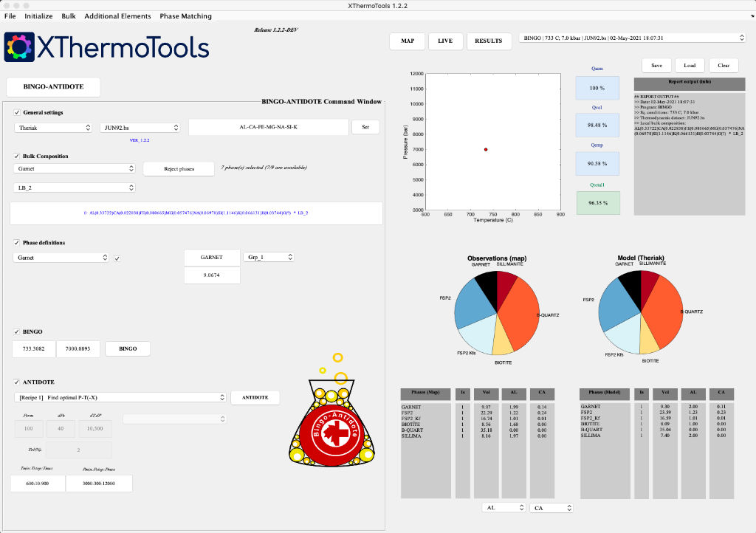Click the BINGO-ANTIDOTE button

click(53, 87)
